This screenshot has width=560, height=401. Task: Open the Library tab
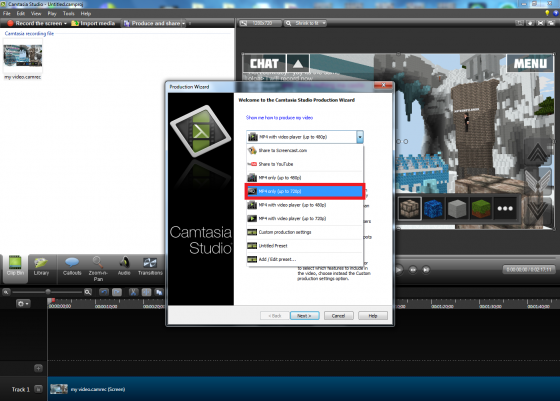coord(41,266)
